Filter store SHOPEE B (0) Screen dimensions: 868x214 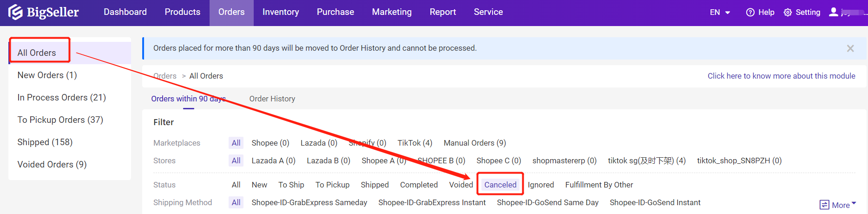[441, 160]
